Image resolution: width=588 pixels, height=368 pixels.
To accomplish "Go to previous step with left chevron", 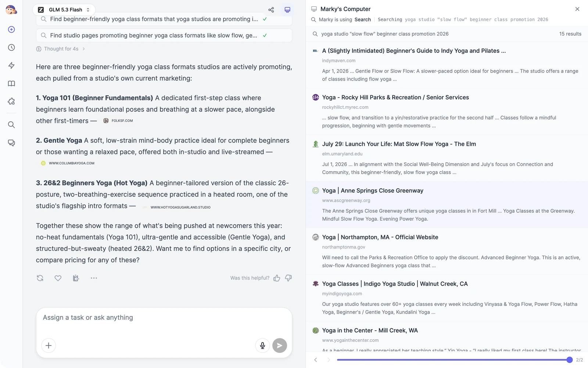I will 315,360.
